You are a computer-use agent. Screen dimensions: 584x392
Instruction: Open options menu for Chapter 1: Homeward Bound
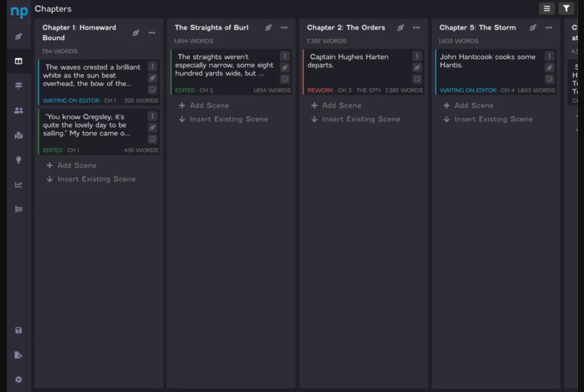(x=152, y=33)
